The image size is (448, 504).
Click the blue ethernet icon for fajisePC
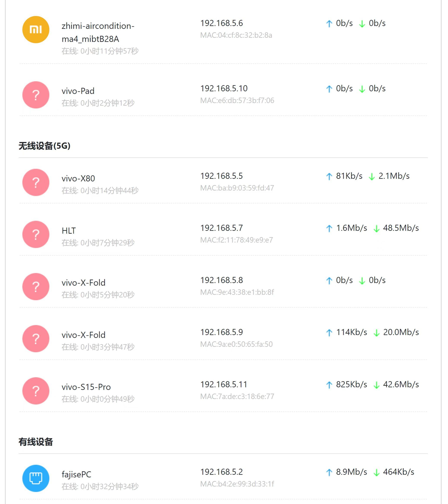(x=36, y=478)
